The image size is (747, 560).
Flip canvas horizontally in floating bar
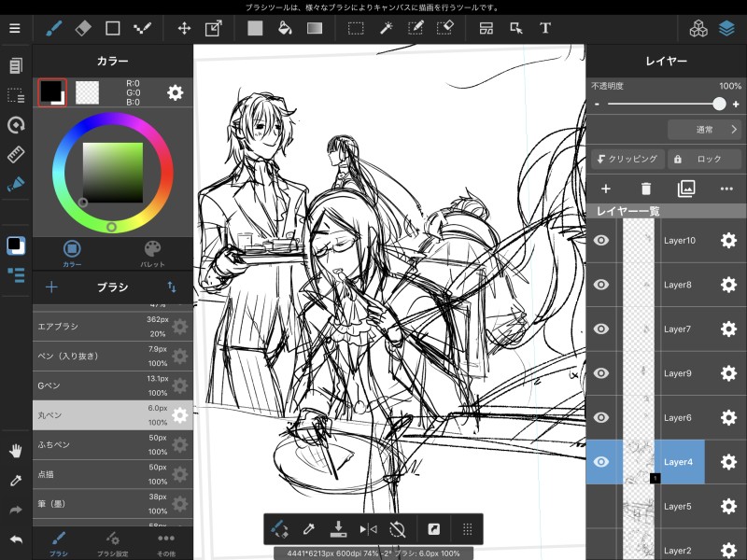point(368,529)
